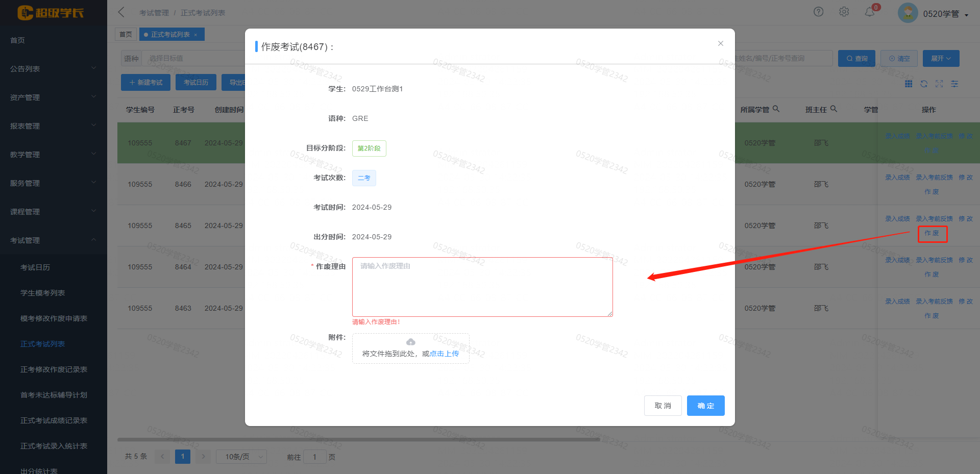Toggle fullscreen table view icon

(x=939, y=84)
